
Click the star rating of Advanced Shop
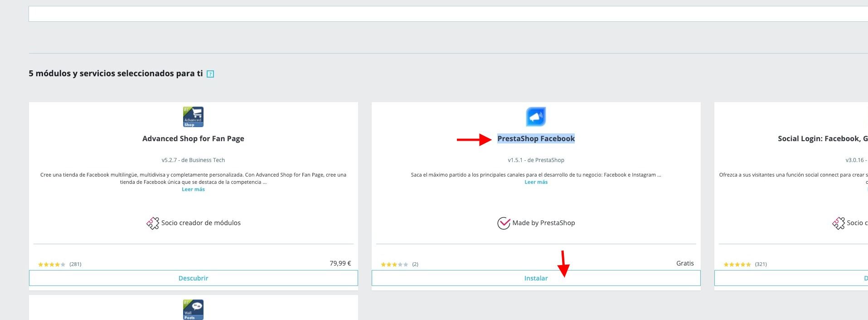[x=52, y=264]
